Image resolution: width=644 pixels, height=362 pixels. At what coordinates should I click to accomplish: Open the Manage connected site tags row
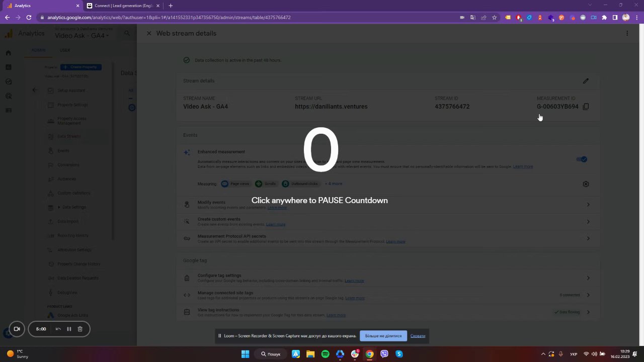pyautogui.click(x=387, y=295)
